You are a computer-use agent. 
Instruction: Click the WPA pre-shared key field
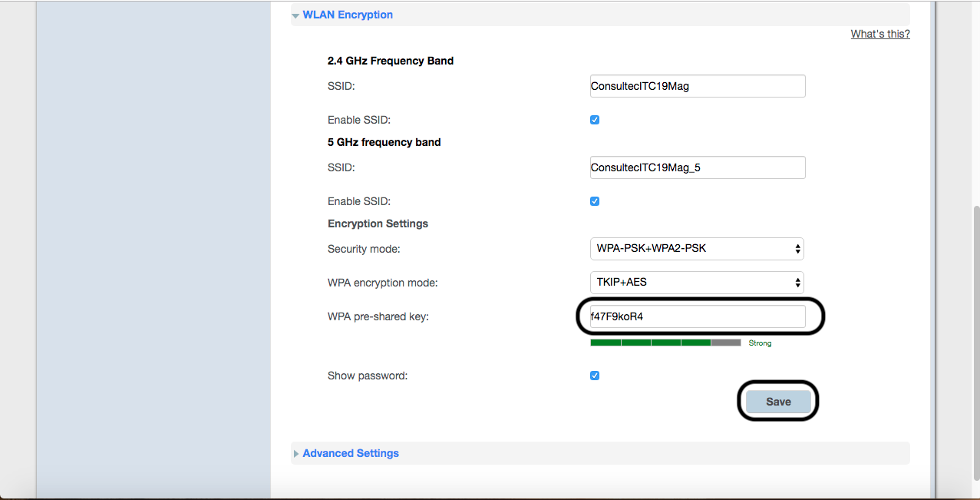[x=697, y=316]
